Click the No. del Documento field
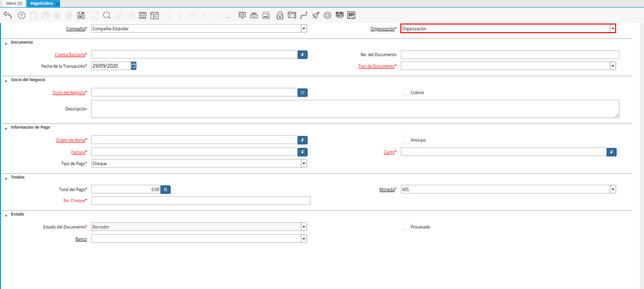644x289 pixels. pyautogui.click(x=510, y=55)
